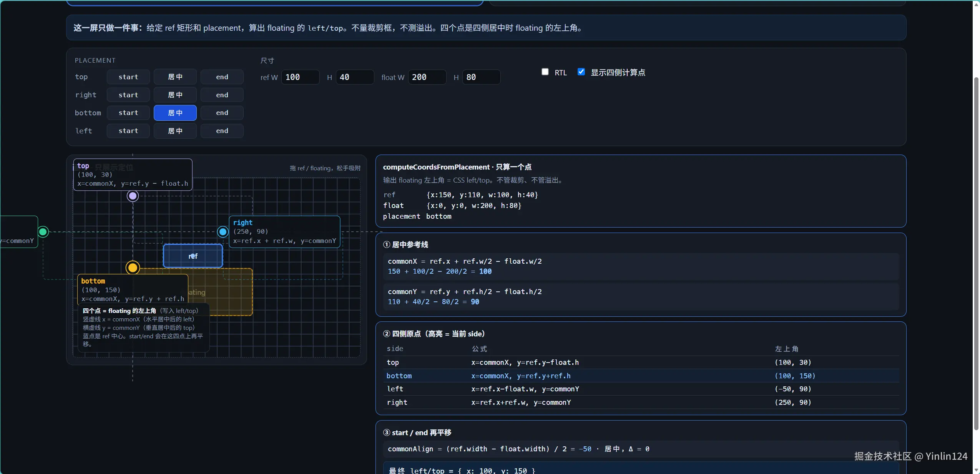
Task: Click the 尺寸 section label
Action: (x=267, y=60)
